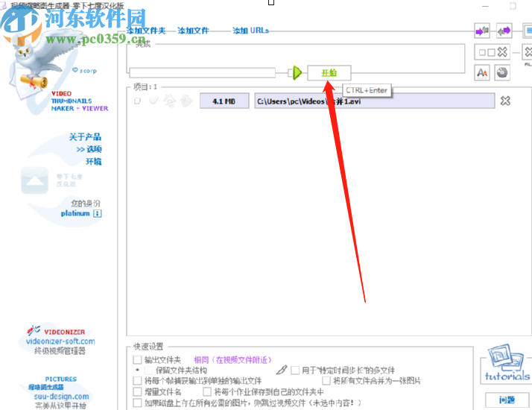Click the 快速设置 group title
Image resolution: width=532 pixels, height=410 pixels.
tap(148, 347)
